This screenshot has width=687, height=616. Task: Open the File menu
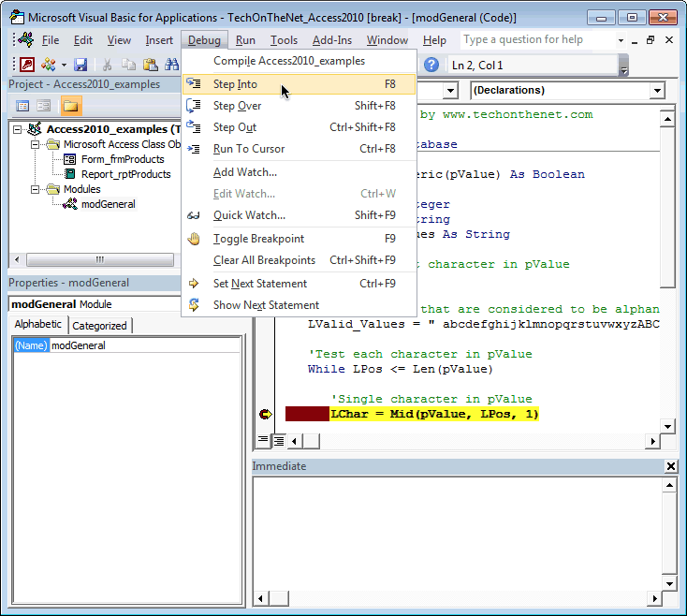tap(51, 40)
